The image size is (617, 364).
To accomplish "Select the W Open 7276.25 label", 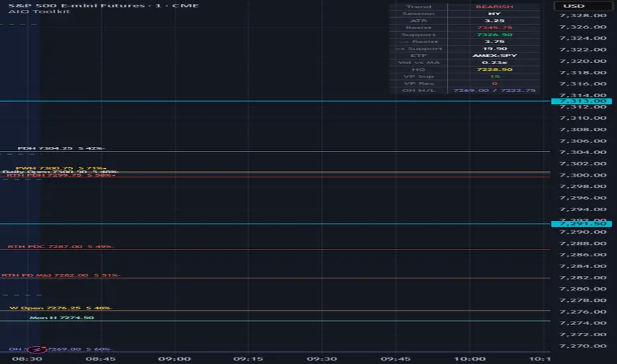I will pos(61,308).
